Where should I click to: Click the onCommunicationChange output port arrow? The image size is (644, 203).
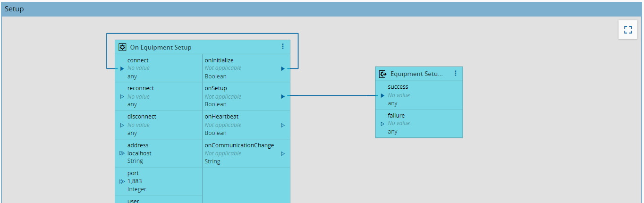[283, 153]
